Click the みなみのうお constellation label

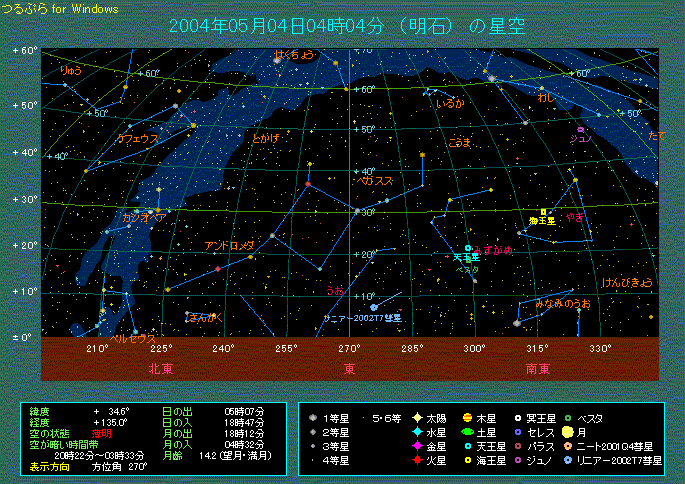coord(562,302)
